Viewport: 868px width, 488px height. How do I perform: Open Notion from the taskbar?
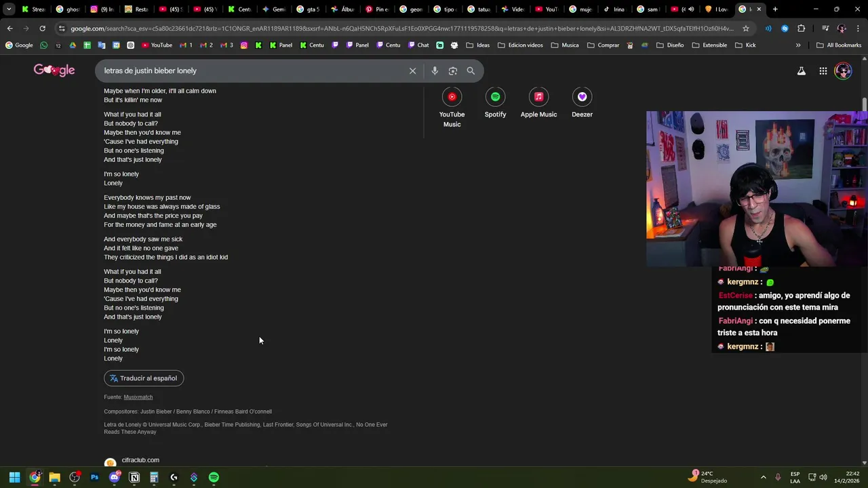(x=134, y=477)
